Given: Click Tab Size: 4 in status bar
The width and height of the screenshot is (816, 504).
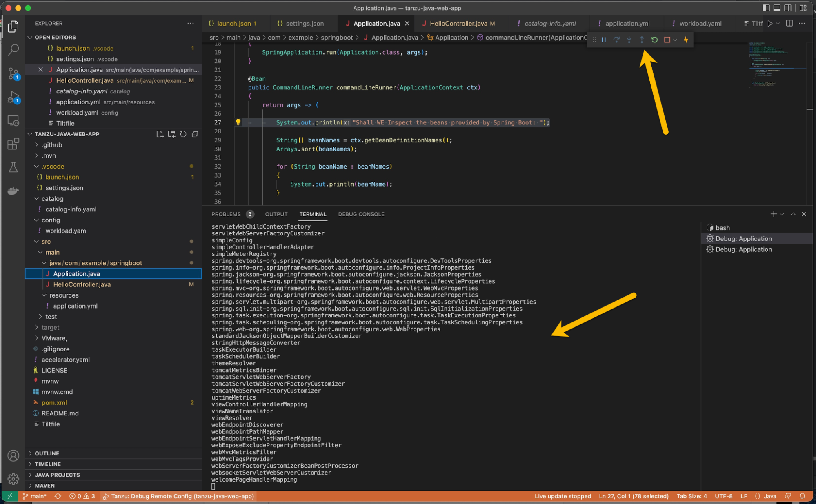Looking at the screenshot, I should tap(691, 496).
